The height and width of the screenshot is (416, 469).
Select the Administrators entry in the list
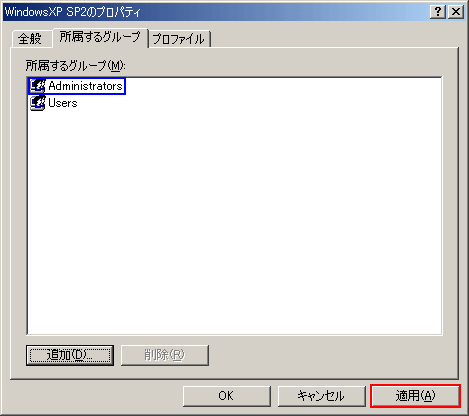[77, 86]
